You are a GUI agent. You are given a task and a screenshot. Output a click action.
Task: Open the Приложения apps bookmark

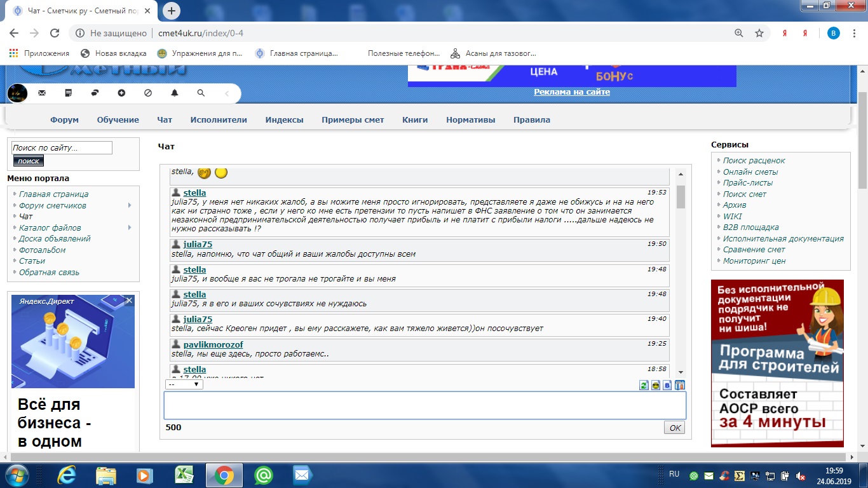(x=39, y=53)
